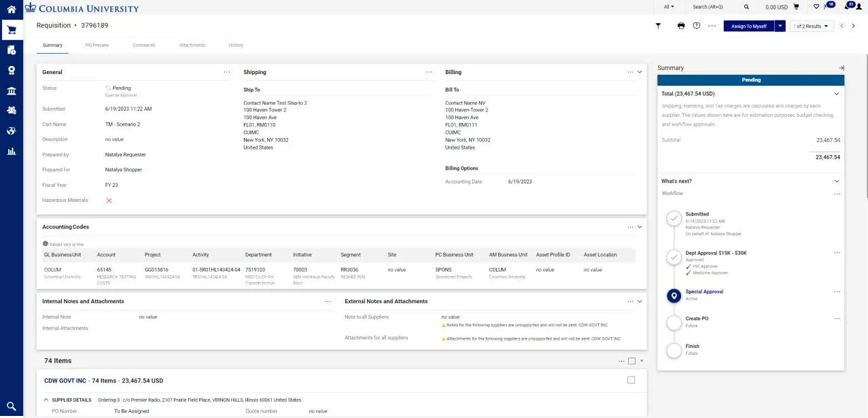Open the CDW GOVT INC supplier link
Screen dimensions: 868x418
(65, 381)
